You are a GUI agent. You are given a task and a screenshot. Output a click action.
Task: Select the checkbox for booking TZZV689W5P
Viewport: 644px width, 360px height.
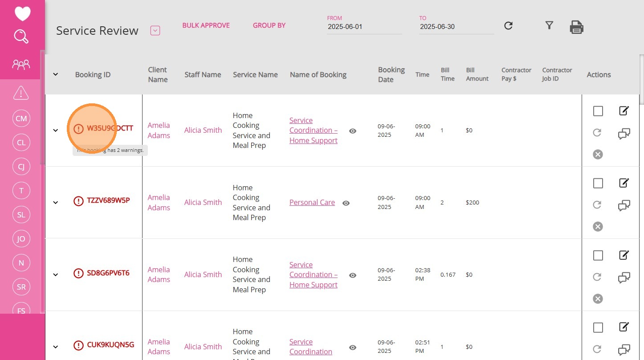point(598,183)
